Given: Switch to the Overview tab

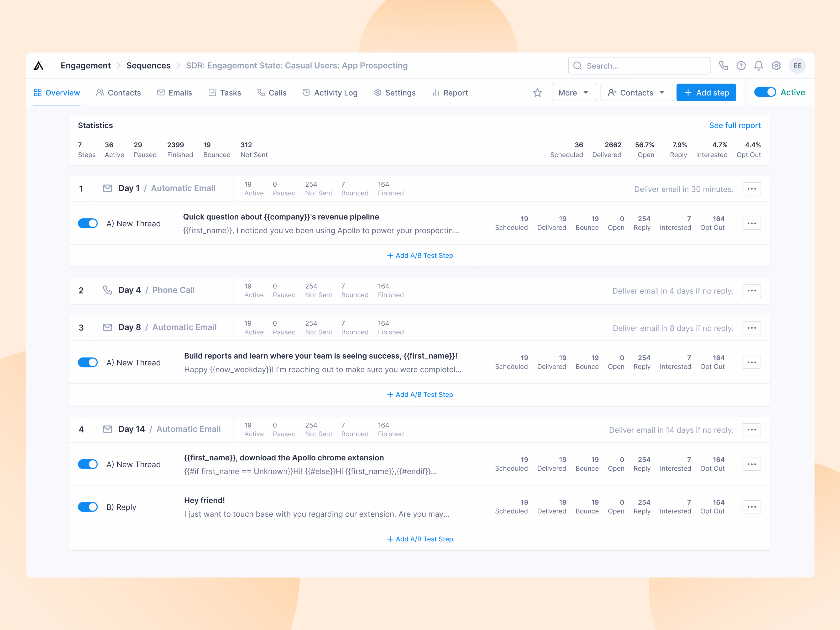Looking at the screenshot, I should (x=57, y=93).
